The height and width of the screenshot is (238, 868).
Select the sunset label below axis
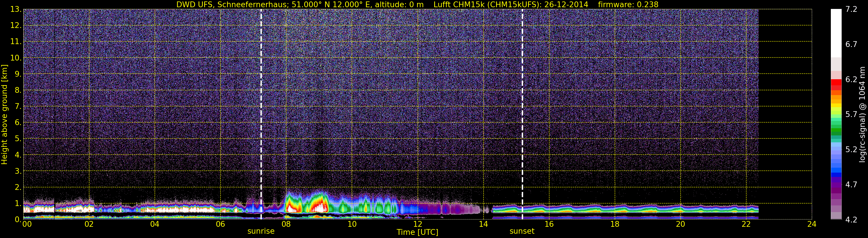tap(522, 231)
